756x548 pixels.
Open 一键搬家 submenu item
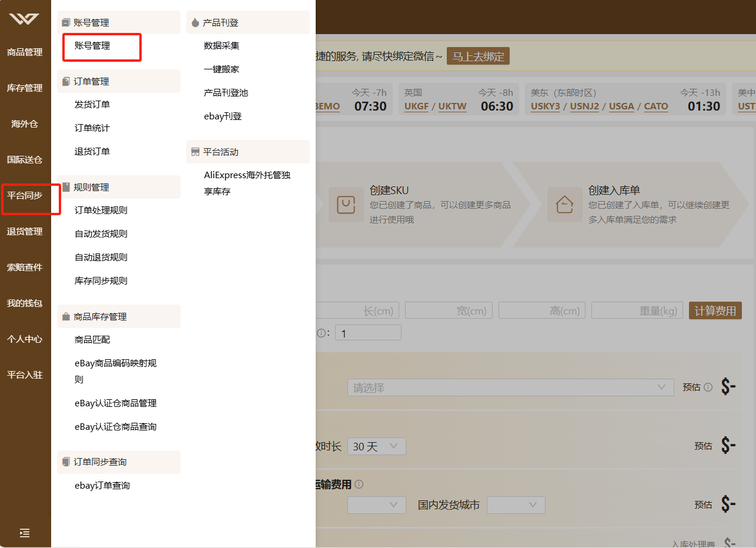pos(222,69)
